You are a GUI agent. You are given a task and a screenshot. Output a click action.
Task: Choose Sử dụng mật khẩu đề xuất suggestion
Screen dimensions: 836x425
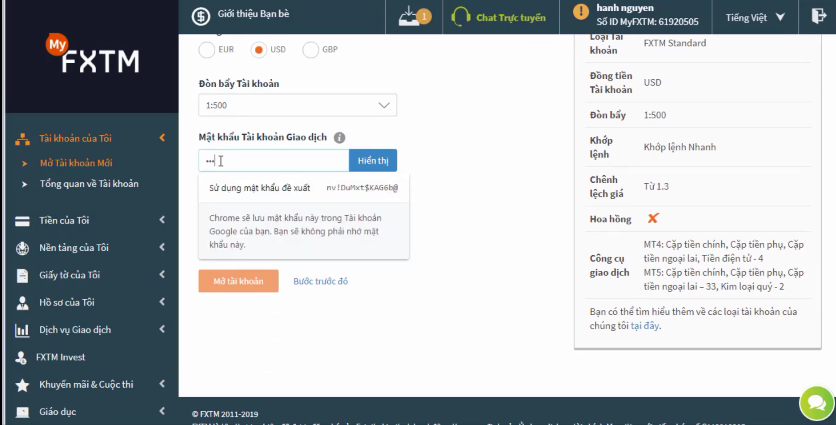pyautogui.click(x=303, y=188)
